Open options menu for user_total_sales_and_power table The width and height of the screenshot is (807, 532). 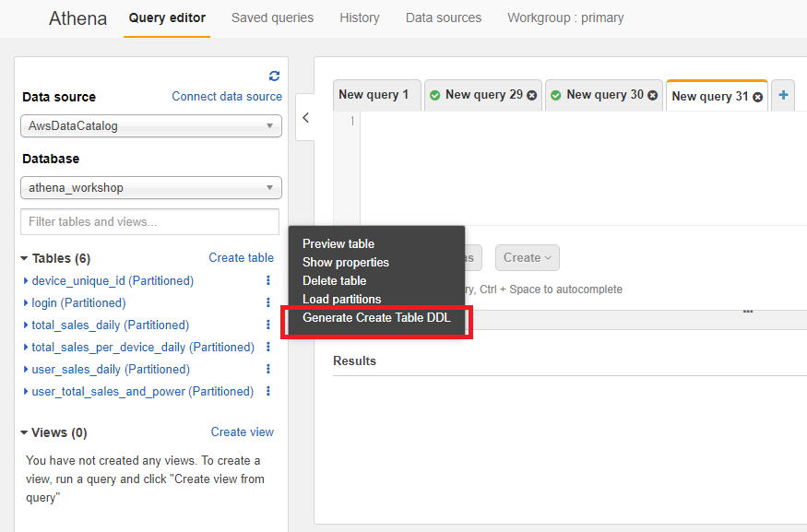click(x=268, y=391)
